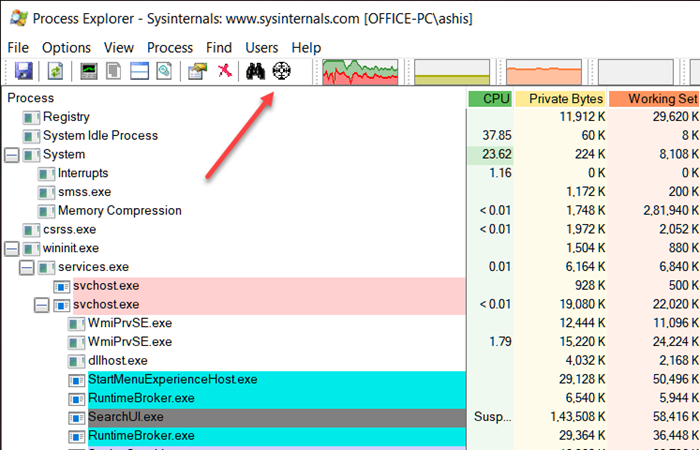The width and height of the screenshot is (700, 450).
Task: Click the 1.79 CPU value for WmiPrvSE.exe
Action: click(x=500, y=342)
